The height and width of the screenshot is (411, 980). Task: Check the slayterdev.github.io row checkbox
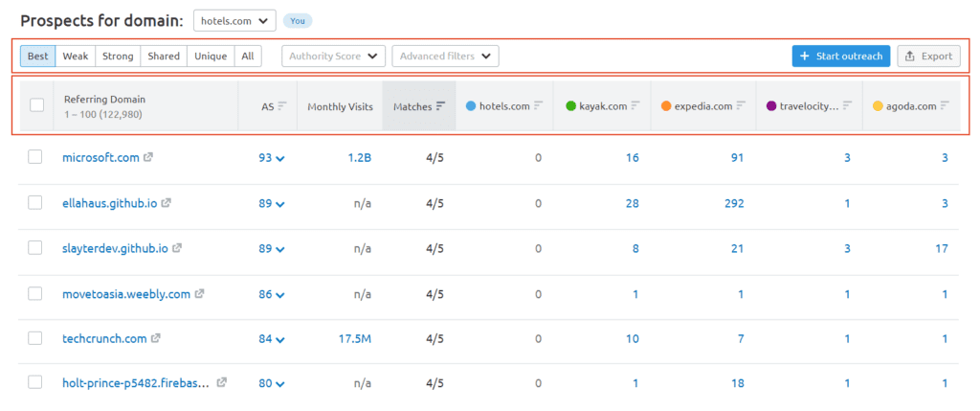(35, 248)
